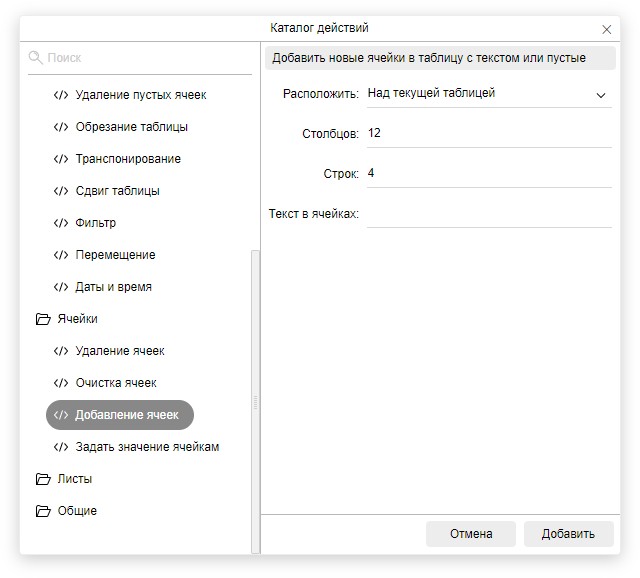
Task: Click the code icon beside Фильтр
Action: click(61, 223)
